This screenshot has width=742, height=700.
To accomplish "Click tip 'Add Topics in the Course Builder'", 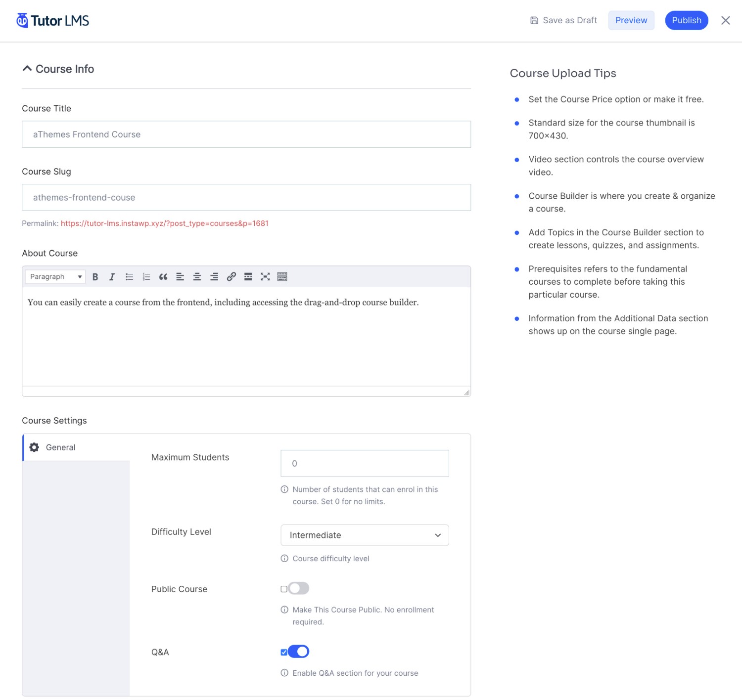I will point(616,239).
